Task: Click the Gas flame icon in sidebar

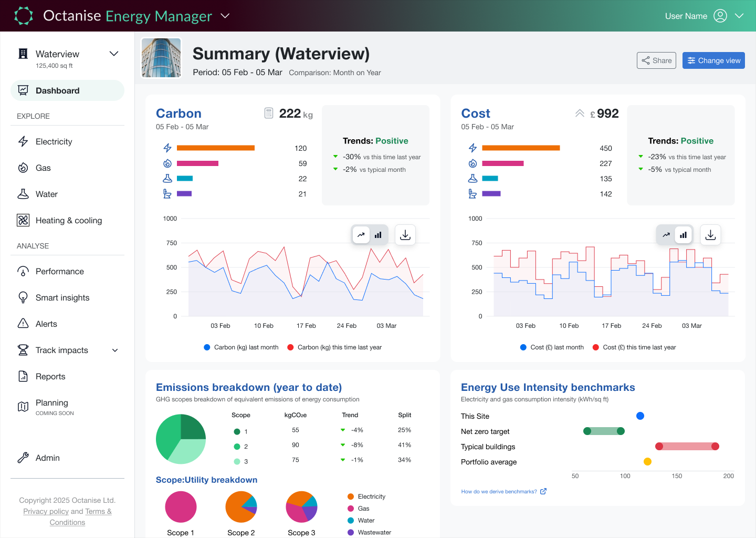Action: 23,168
